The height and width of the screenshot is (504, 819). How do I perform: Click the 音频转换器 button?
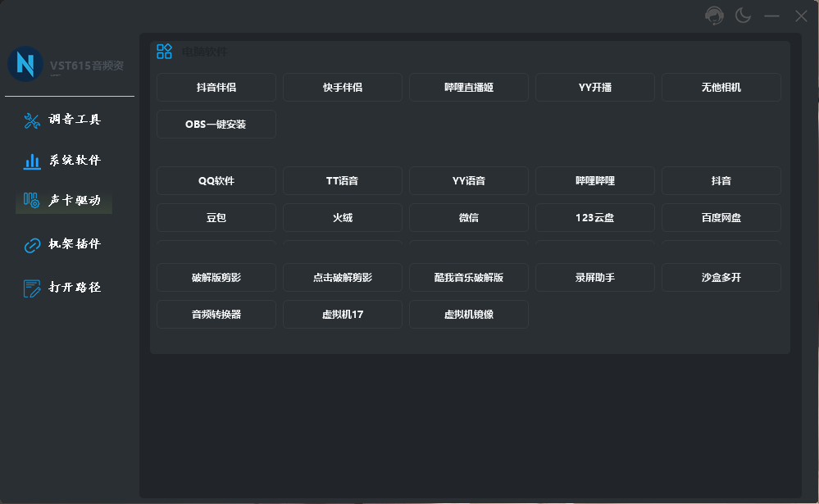216,315
